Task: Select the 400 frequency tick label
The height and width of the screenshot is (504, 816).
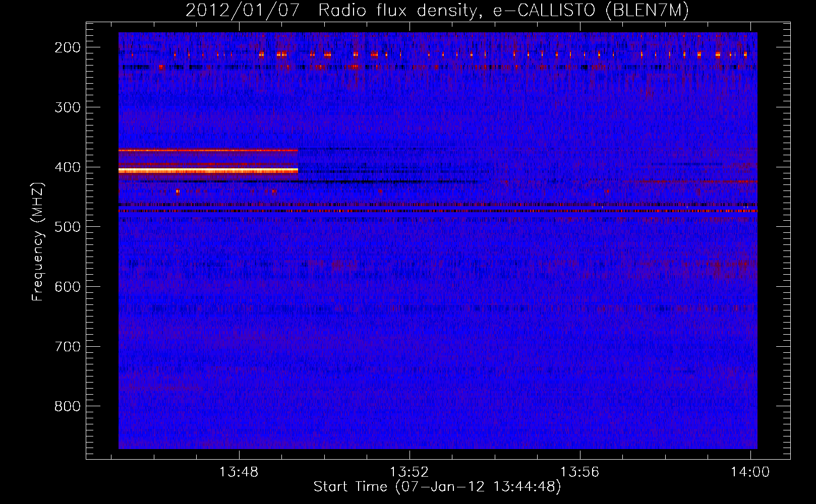Action: (68, 167)
